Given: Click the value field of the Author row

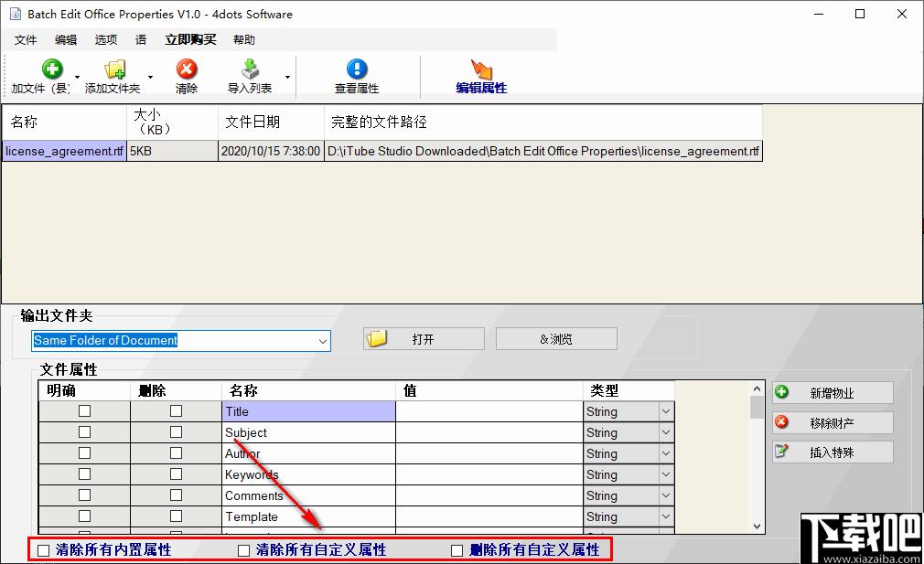Looking at the screenshot, I should (489, 453).
